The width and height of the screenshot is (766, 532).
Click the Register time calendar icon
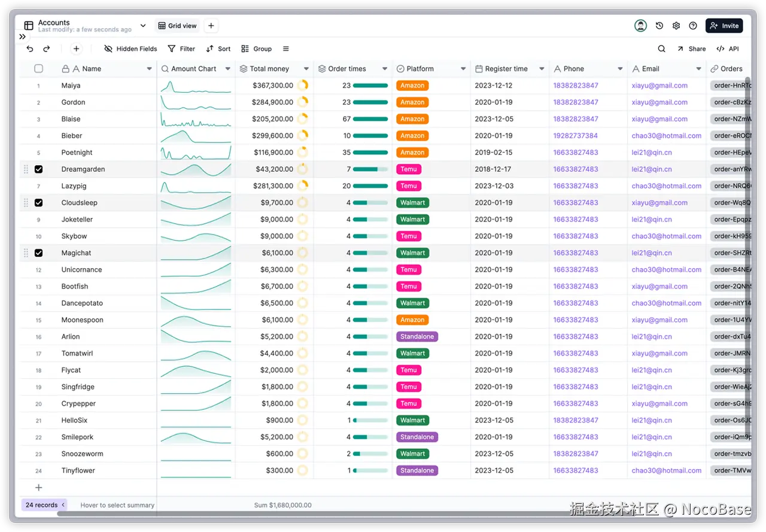coord(479,69)
